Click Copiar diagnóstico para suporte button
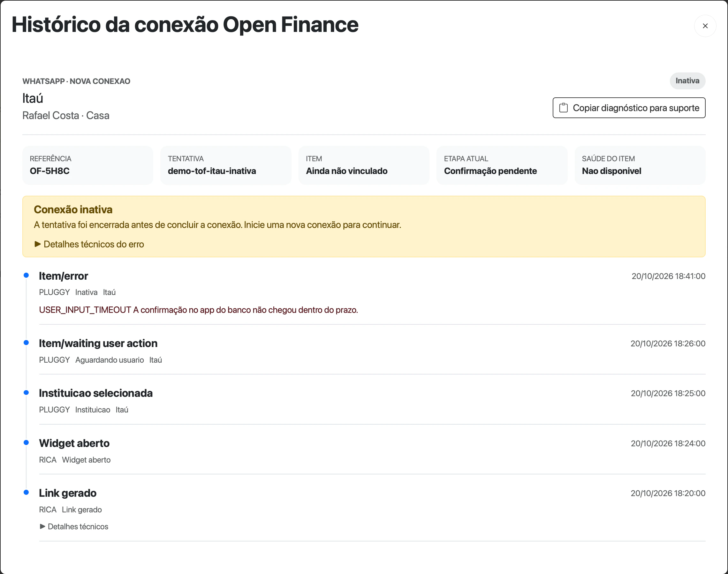This screenshot has height=574, width=728. [x=628, y=108]
